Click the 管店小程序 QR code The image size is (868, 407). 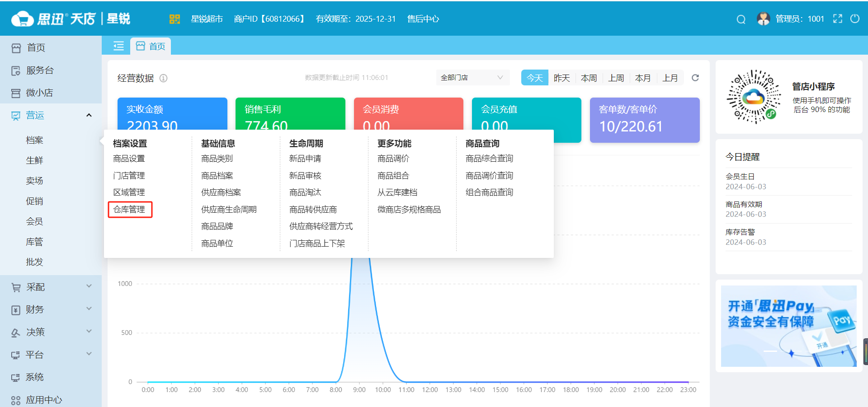coord(753,96)
